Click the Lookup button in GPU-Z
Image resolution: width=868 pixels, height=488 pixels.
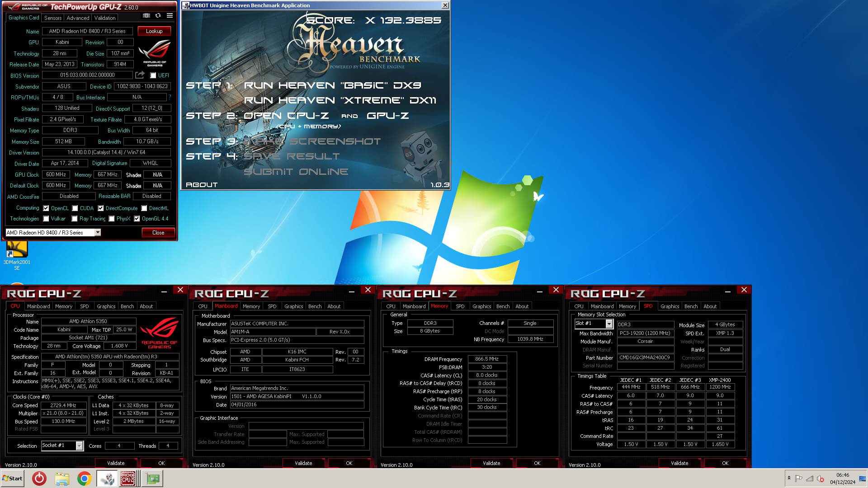coord(154,31)
